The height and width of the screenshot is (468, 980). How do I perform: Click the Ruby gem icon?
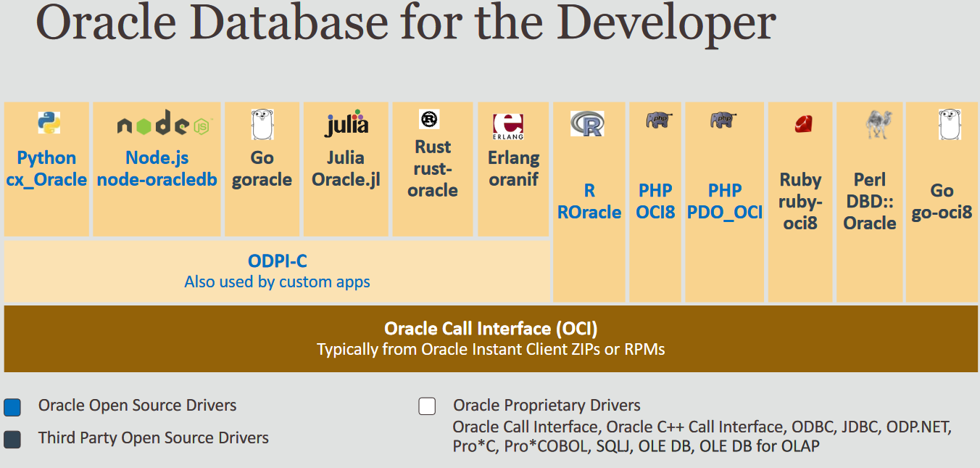pyautogui.click(x=803, y=124)
